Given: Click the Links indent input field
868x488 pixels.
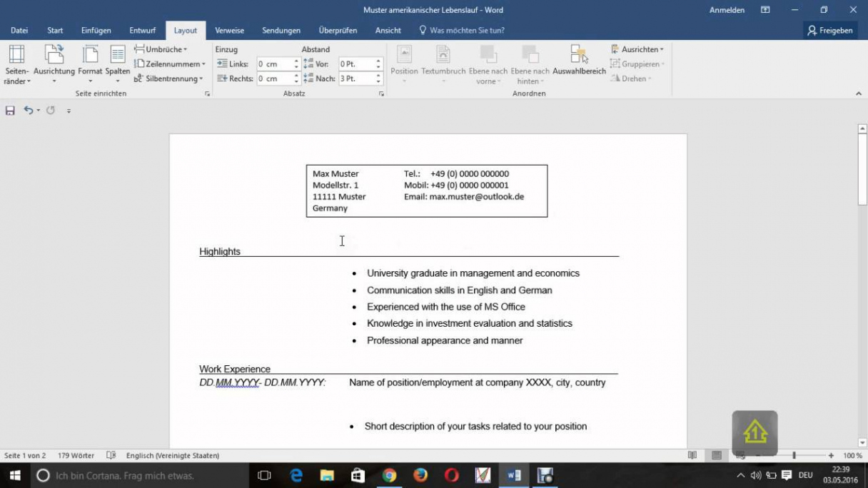Looking at the screenshot, I should point(273,64).
